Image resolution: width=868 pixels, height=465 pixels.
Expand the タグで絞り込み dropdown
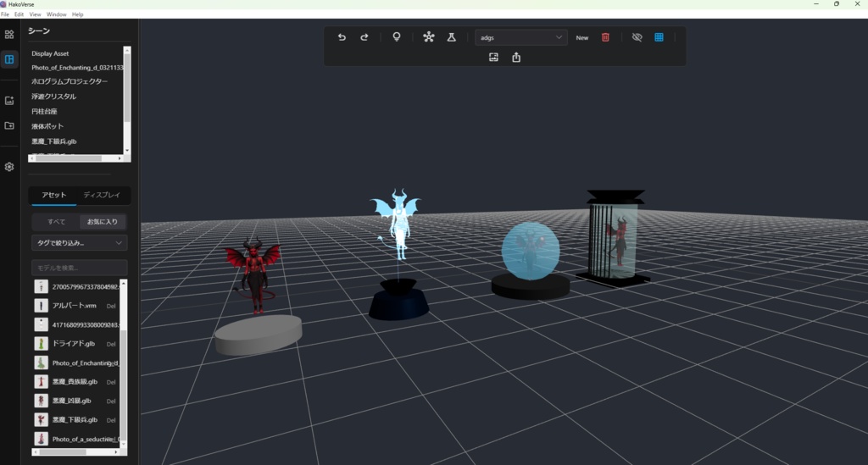[x=79, y=243]
